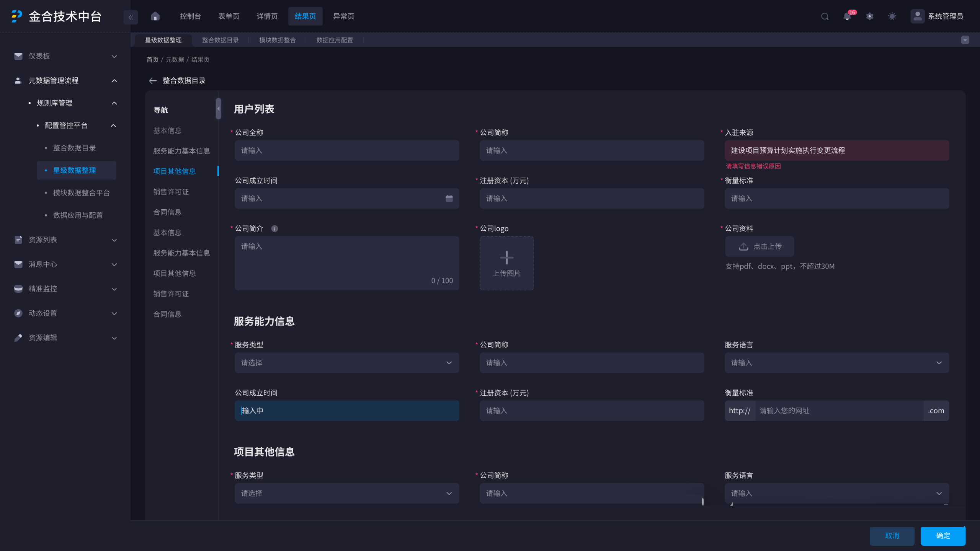Click the 点击上传 button
The height and width of the screenshot is (551, 980).
[759, 246]
